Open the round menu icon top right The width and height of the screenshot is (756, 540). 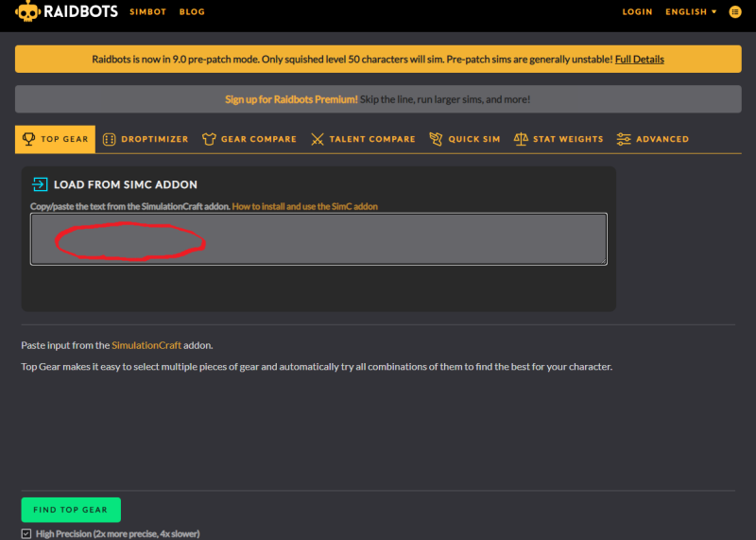click(x=735, y=11)
